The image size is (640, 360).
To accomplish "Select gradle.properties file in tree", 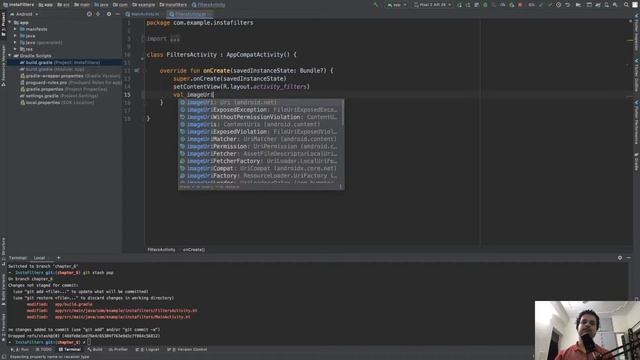I will pyautogui.click(x=64, y=89).
